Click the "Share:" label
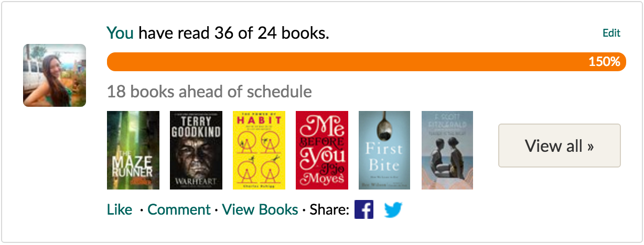 pos(329,210)
